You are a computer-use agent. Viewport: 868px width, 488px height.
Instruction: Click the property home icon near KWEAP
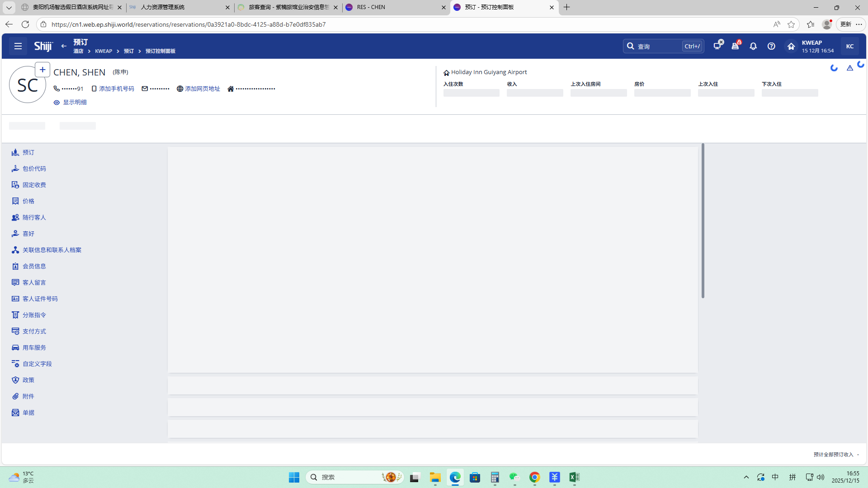tap(791, 46)
